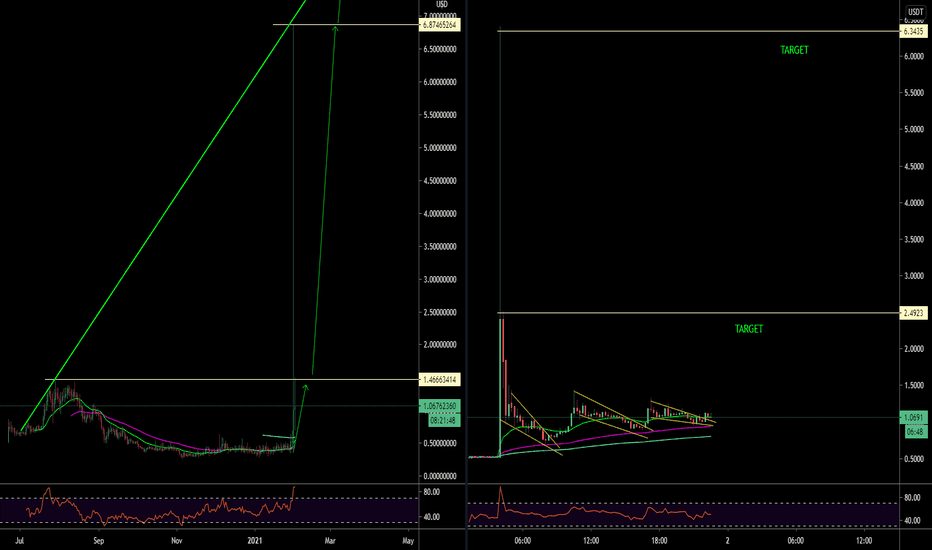Click the 5.50000000 price axis label
The width and height of the screenshot is (932, 550).
(x=440, y=115)
